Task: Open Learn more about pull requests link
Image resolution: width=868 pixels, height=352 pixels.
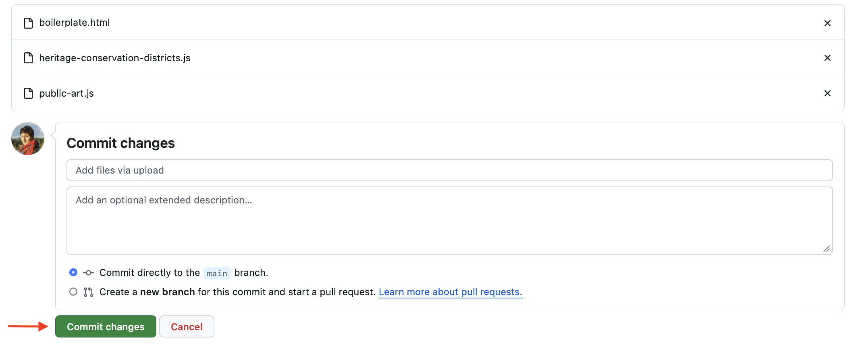Action: [450, 292]
